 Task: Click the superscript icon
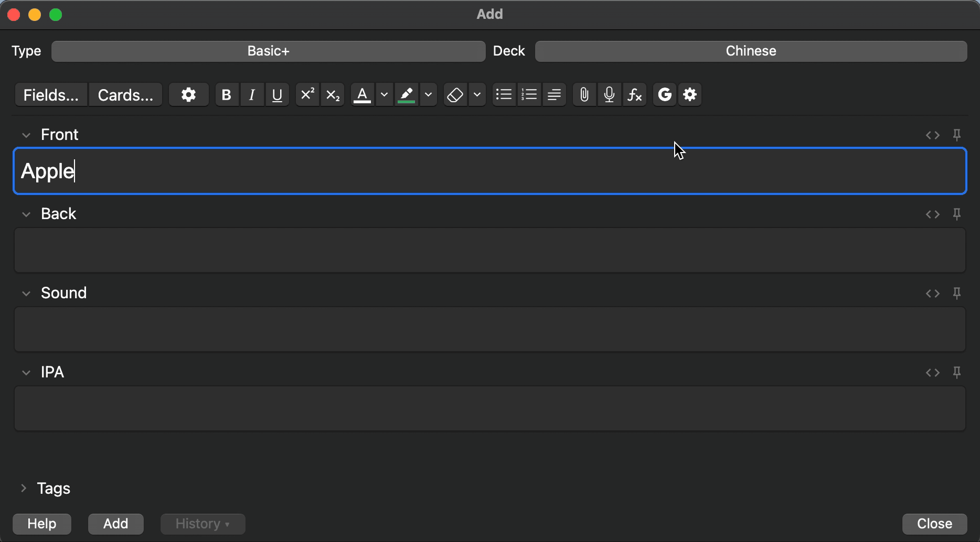pyautogui.click(x=307, y=95)
